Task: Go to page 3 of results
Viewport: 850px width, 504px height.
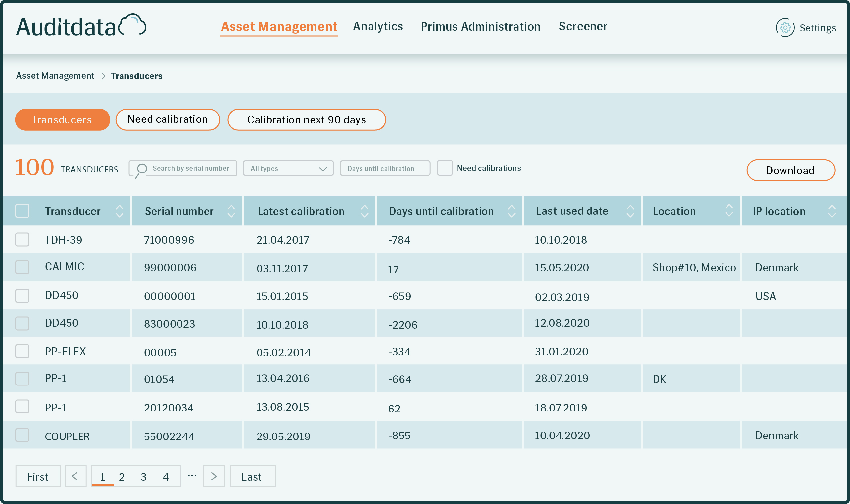Action: pyautogui.click(x=143, y=476)
